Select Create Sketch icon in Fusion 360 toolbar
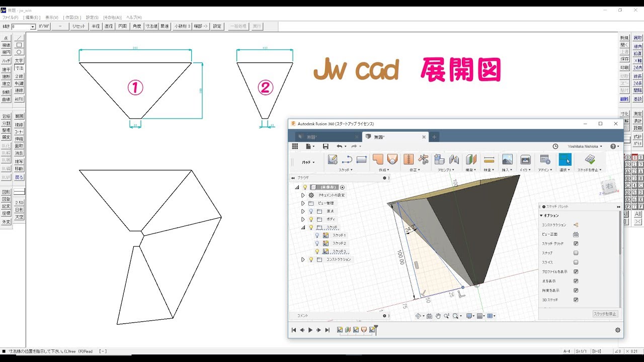 click(x=333, y=159)
